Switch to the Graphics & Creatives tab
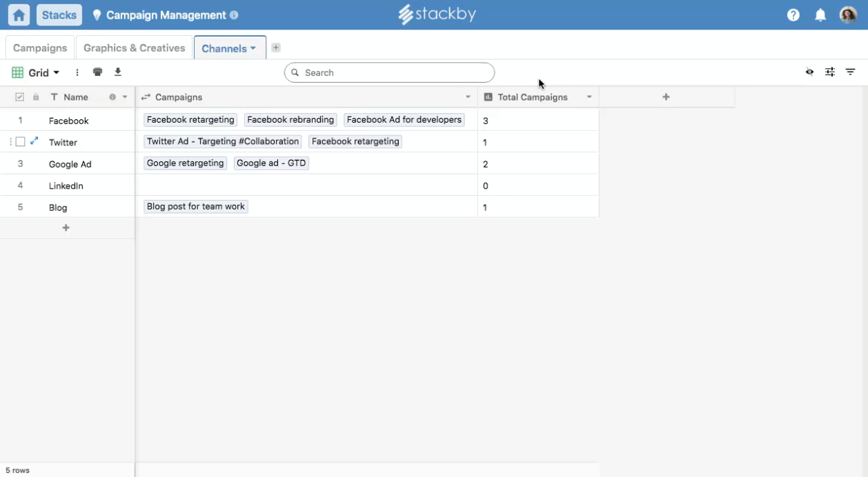Viewport: 868px width, 477px height. tap(135, 48)
